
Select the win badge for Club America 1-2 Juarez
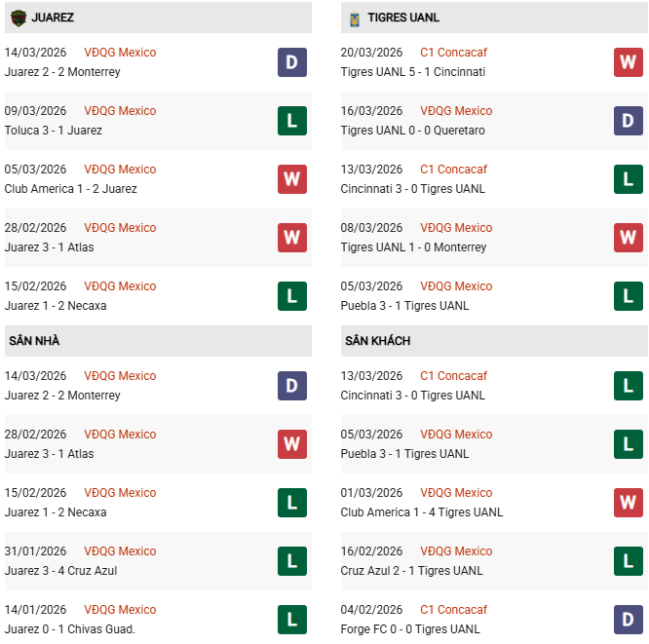pyautogui.click(x=292, y=179)
